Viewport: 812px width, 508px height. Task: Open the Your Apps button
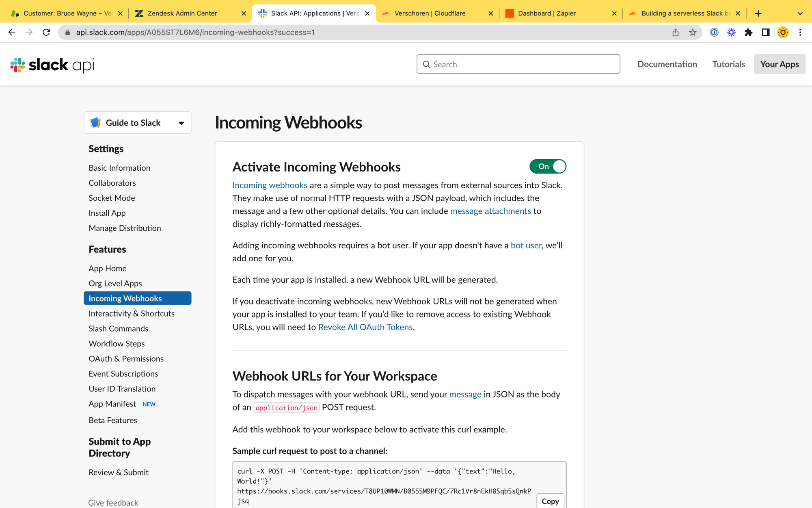click(779, 64)
